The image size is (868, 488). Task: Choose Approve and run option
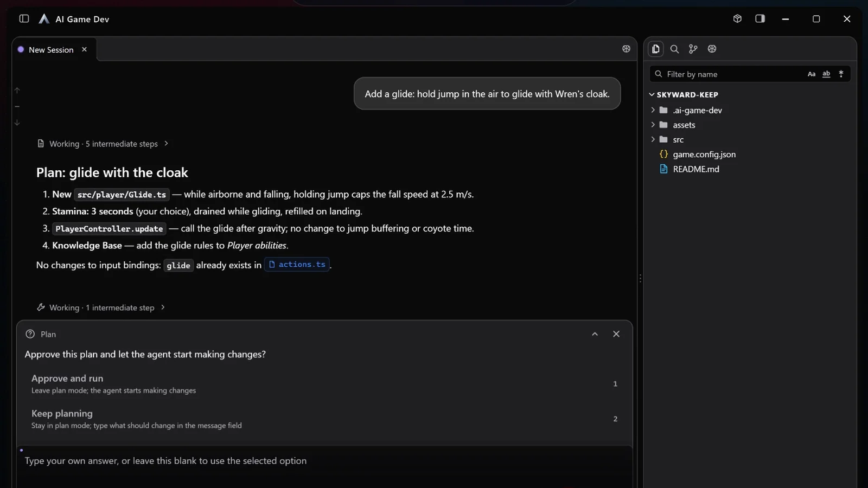pyautogui.click(x=324, y=384)
